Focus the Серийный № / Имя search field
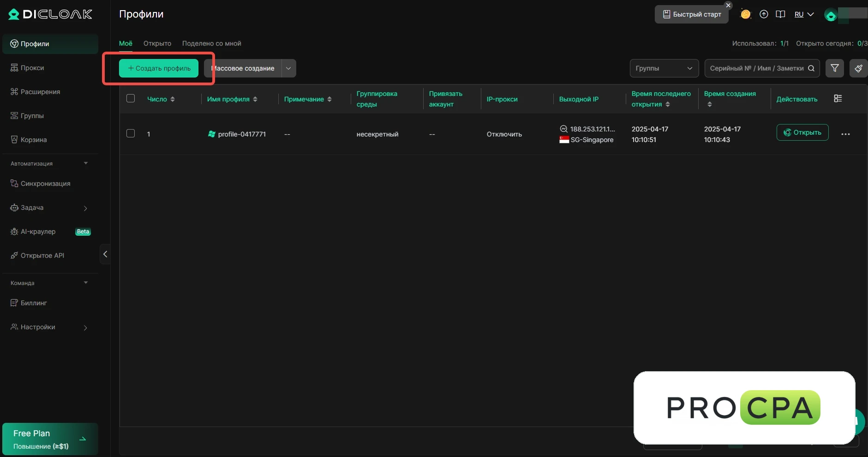This screenshot has width=868, height=457. pos(762,68)
